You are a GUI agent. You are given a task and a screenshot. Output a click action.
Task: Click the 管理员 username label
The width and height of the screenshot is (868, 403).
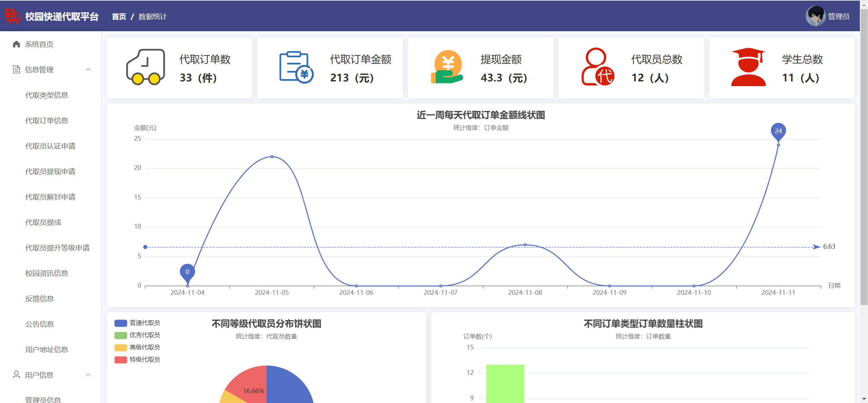click(x=839, y=16)
